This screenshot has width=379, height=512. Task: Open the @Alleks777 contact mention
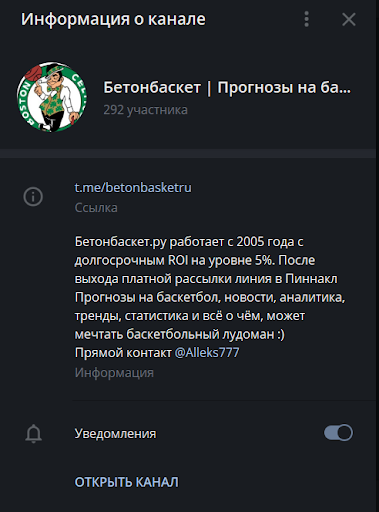pyautogui.click(x=207, y=353)
